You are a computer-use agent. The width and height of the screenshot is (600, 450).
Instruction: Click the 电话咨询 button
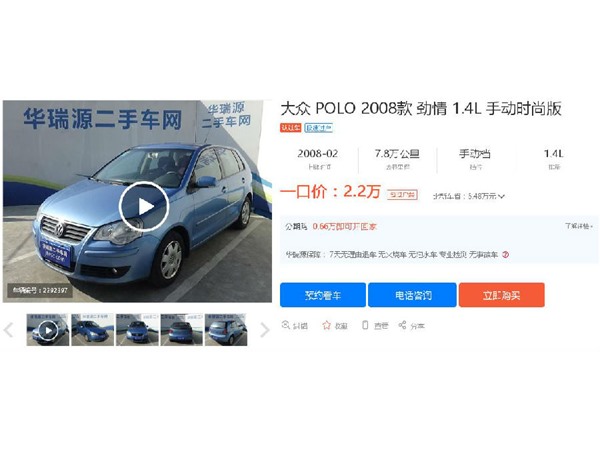412,295
